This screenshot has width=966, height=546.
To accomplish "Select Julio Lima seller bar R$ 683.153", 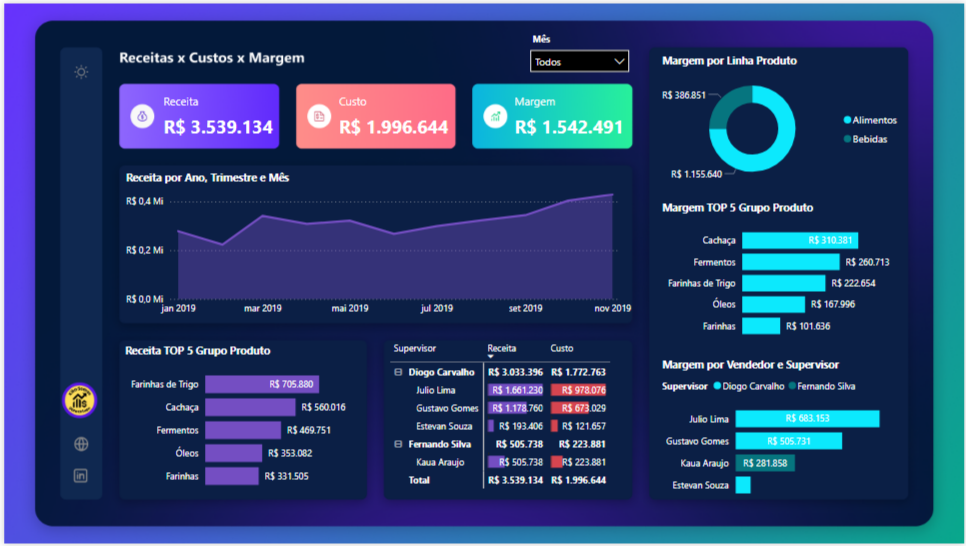I will (x=807, y=419).
